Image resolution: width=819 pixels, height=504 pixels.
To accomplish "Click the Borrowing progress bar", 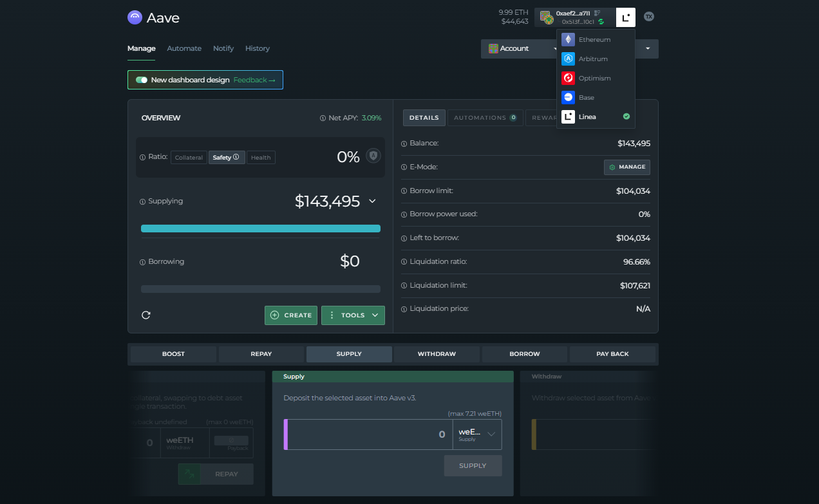I will pyautogui.click(x=261, y=289).
